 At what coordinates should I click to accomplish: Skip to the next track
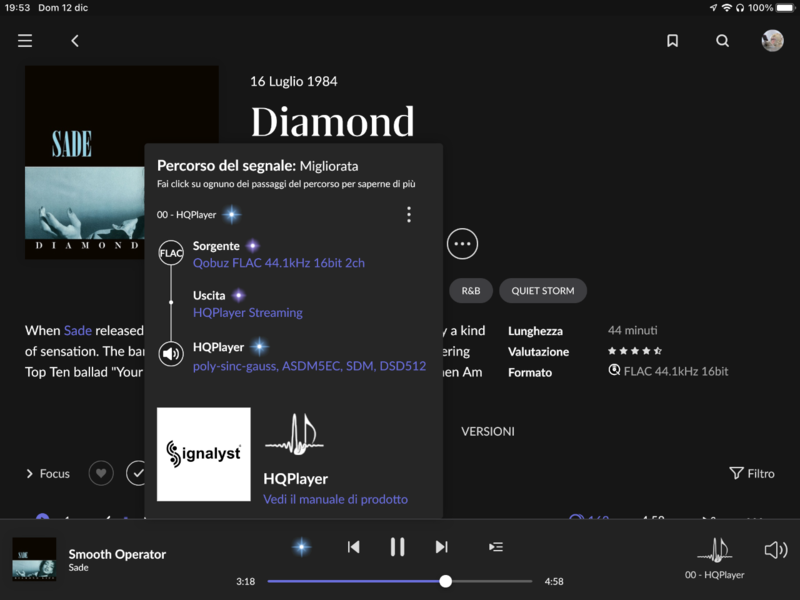(441, 547)
